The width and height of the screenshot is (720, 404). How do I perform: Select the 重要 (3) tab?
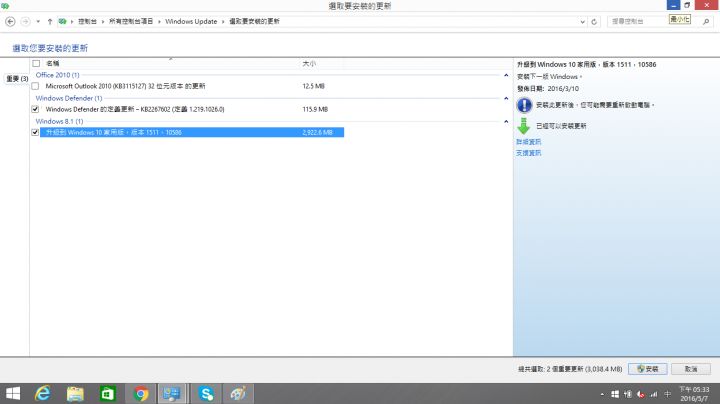[17, 79]
